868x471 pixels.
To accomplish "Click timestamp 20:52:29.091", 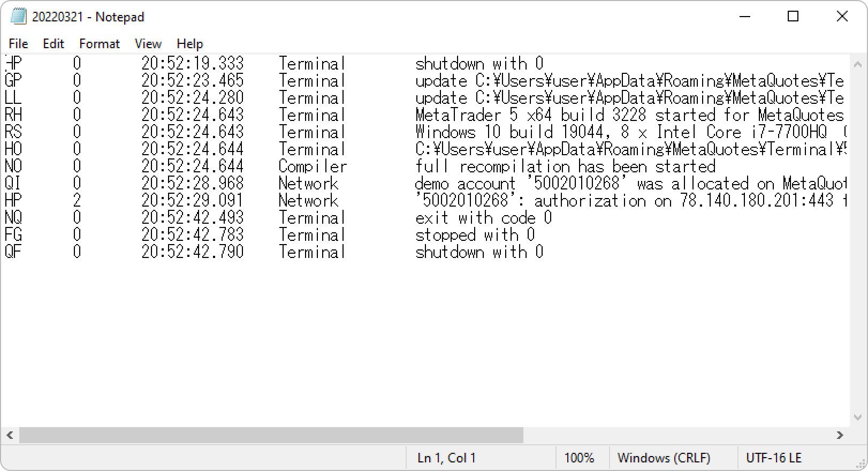I will tap(193, 201).
